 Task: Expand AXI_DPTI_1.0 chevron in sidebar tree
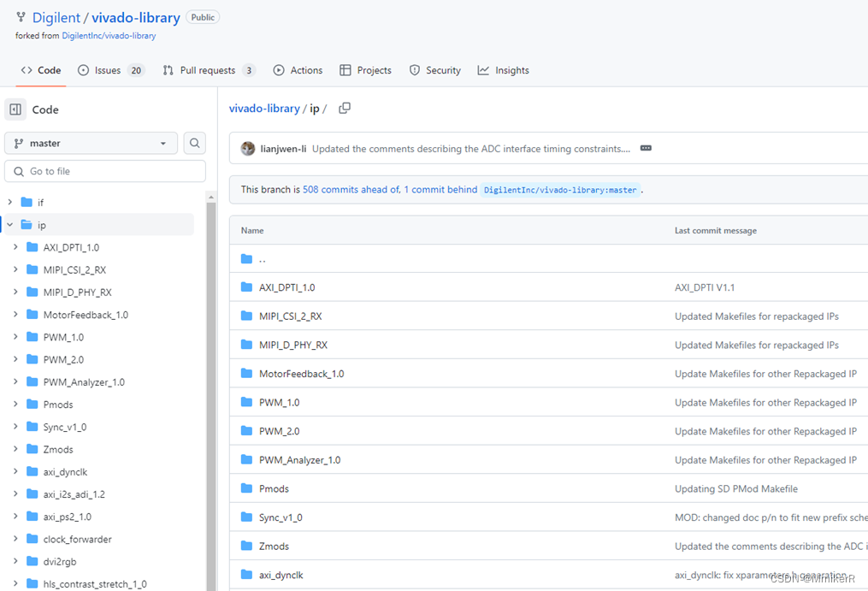(x=15, y=247)
